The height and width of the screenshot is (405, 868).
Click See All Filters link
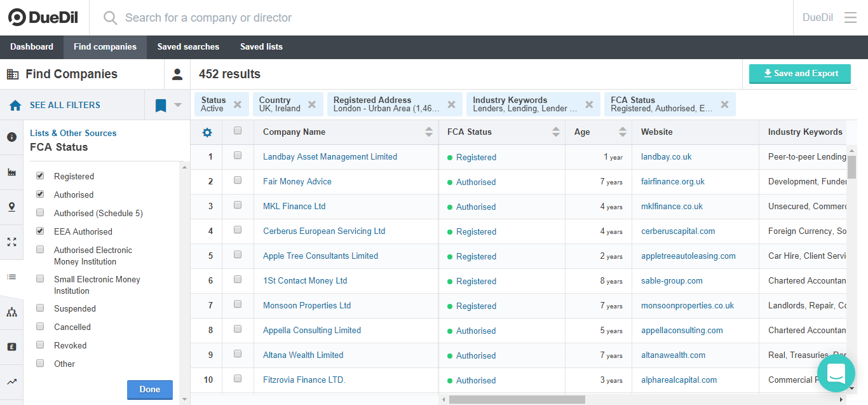pyautogui.click(x=65, y=106)
